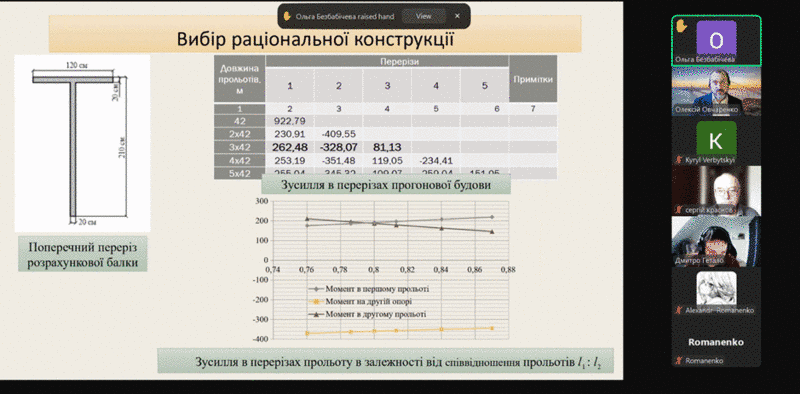Click the raised hand icon on Ольга's tile

tap(682, 25)
